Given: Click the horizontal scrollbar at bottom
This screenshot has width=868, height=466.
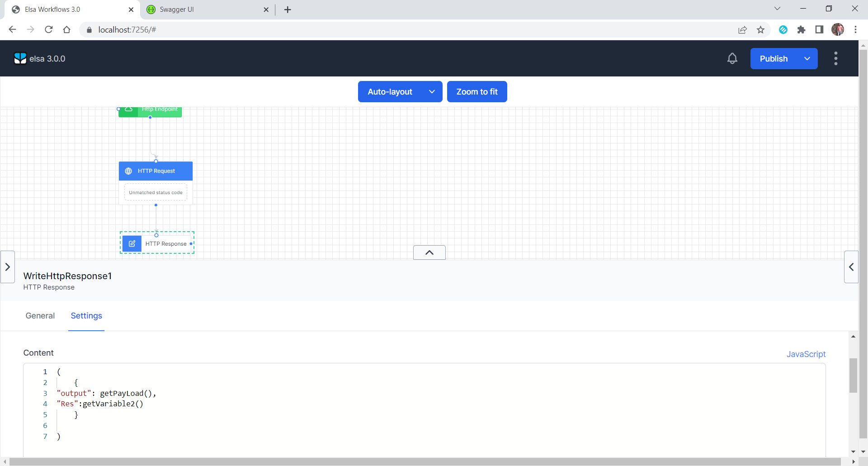Looking at the screenshot, I should 425,461.
